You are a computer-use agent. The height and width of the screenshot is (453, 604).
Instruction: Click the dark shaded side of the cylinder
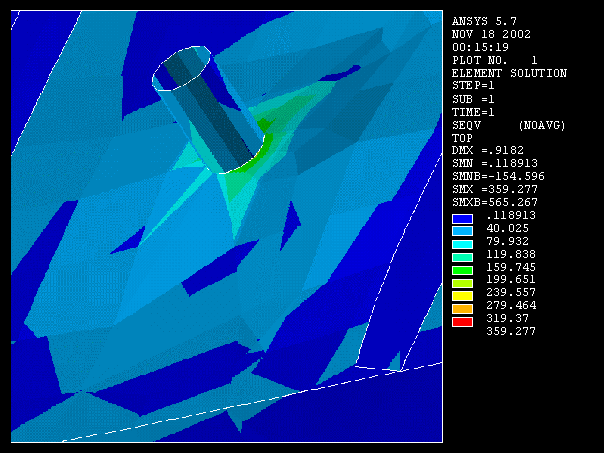tap(212, 110)
